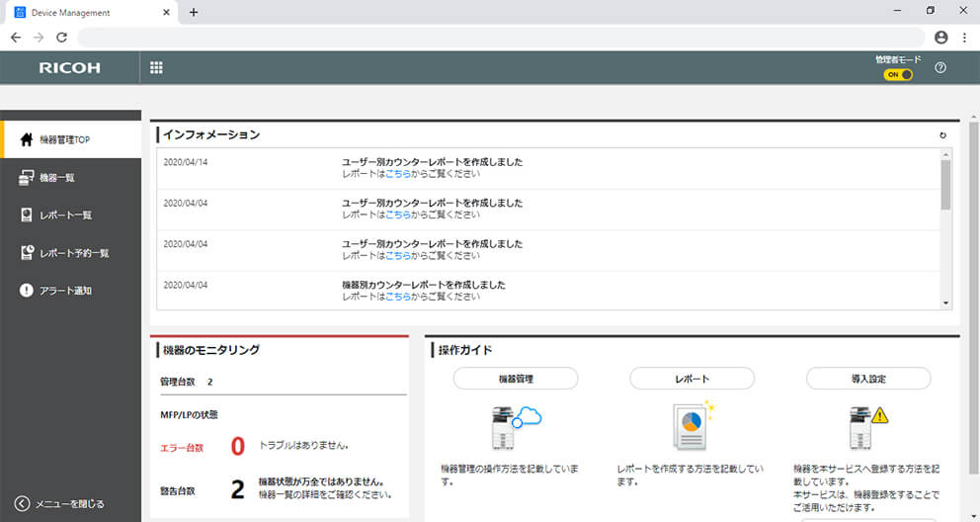
Task: Click the help question mark icon
Action: [x=939, y=68]
